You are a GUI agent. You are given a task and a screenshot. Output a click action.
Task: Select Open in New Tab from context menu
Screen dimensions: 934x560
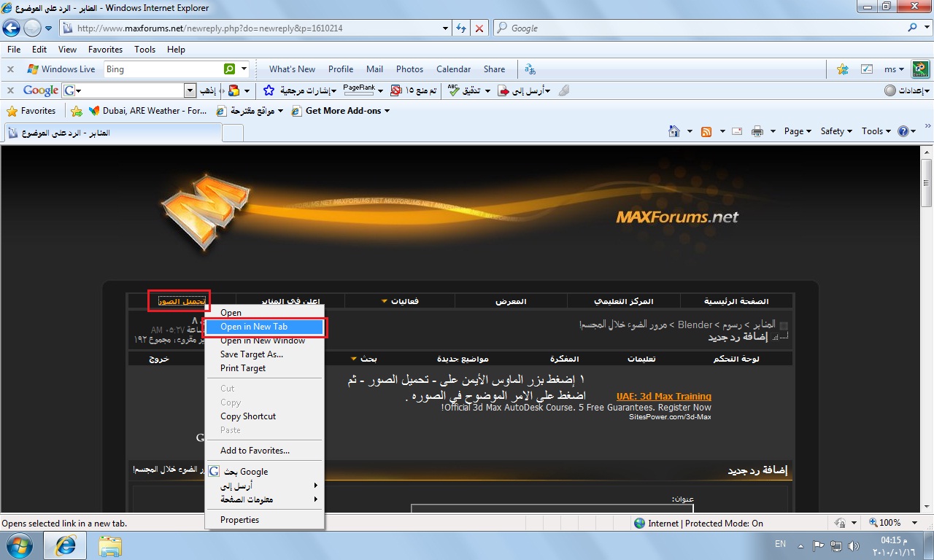click(263, 327)
